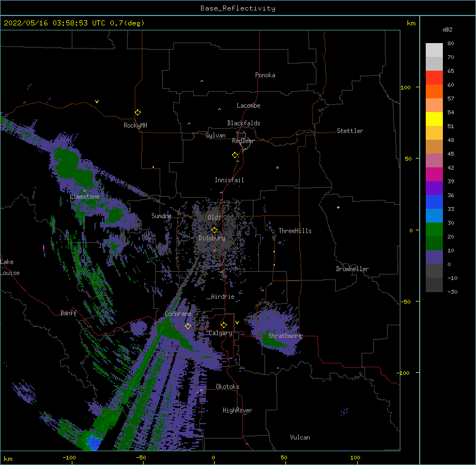Click the white plus marker above Drumheller
Image resolution: width=476 pixels, height=465 pixels.
tap(338, 207)
